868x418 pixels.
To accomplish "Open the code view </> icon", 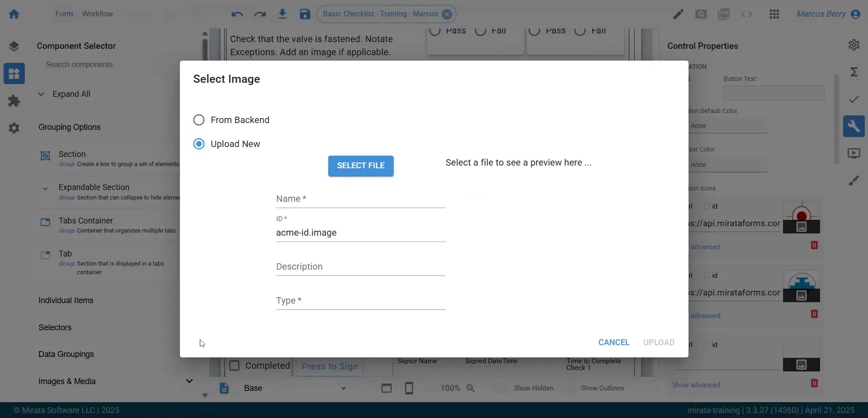I will [x=747, y=14].
